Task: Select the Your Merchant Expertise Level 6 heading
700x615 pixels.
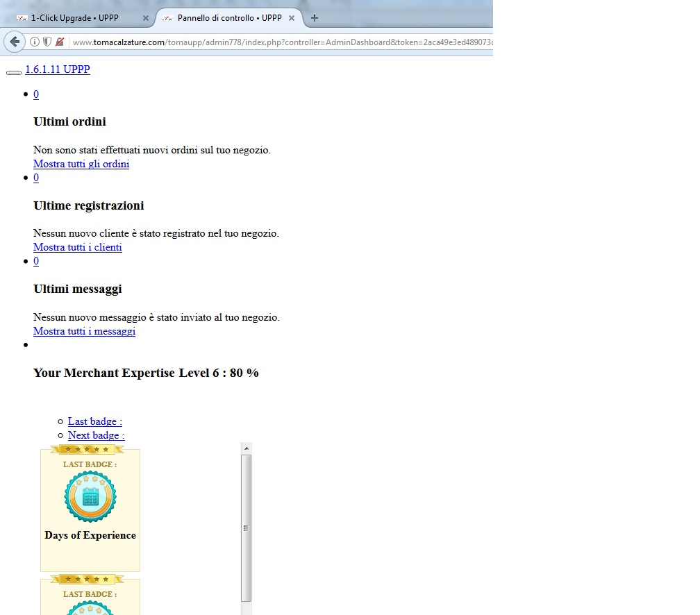Action: point(146,373)
